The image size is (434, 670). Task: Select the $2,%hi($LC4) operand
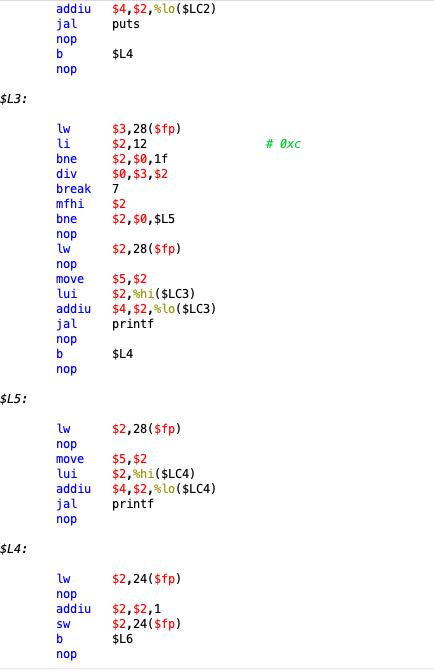(154, 474)
